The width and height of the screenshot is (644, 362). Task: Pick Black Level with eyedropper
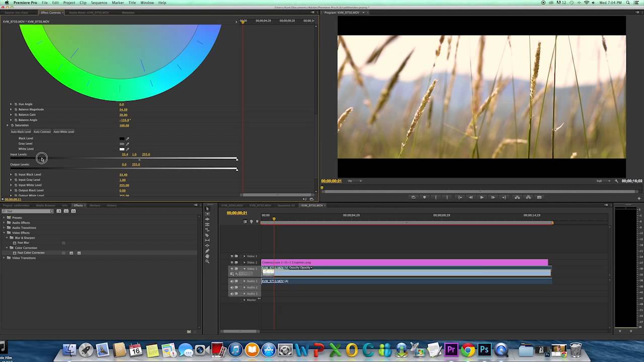(127, 139)
